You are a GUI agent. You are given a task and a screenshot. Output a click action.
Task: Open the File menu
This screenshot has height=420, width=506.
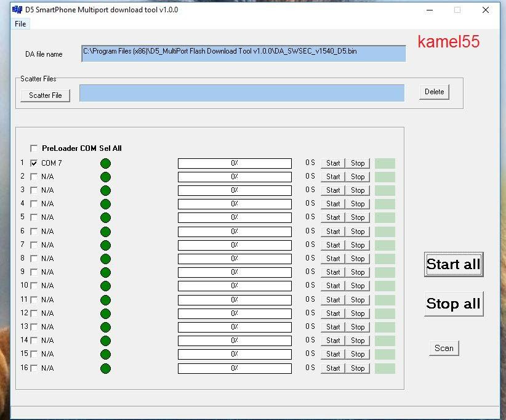click(x=20, y=24)
